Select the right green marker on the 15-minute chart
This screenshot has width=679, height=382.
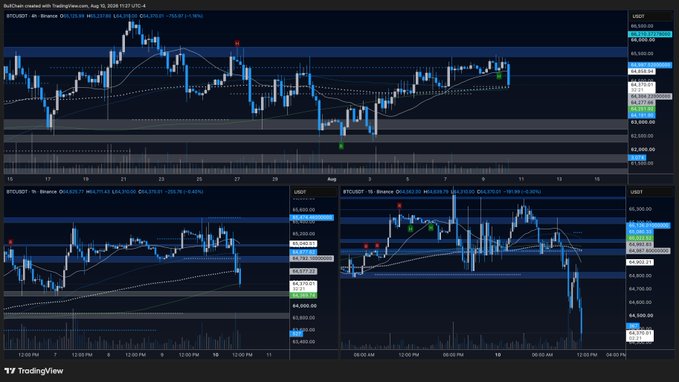point(430,227)
